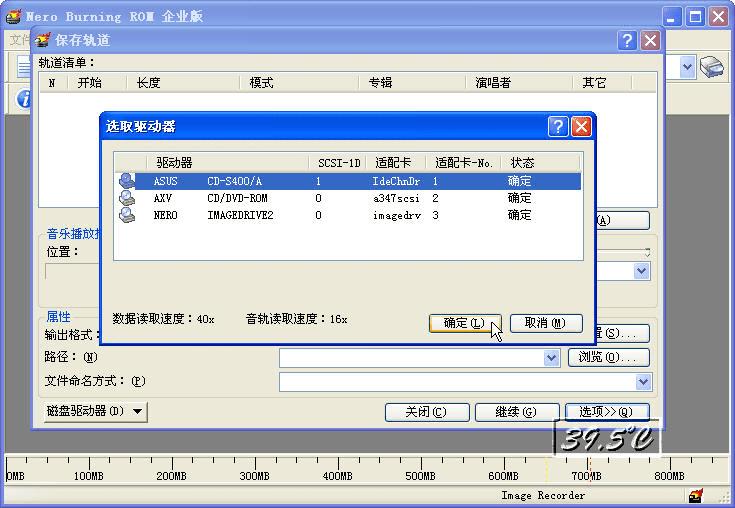Screen dimensions: 735x508
Task: Expand the 位置 dropdown arrow in 保存轨道
Action: (642, 271)
